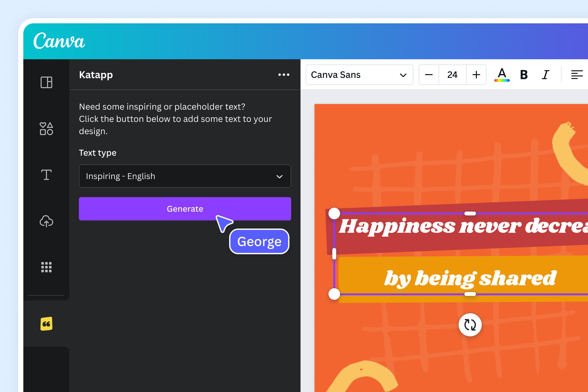This screenshot has height=392, width=588.
Task: Toggle bold formatting on the quote text
Action: point(524,75)
